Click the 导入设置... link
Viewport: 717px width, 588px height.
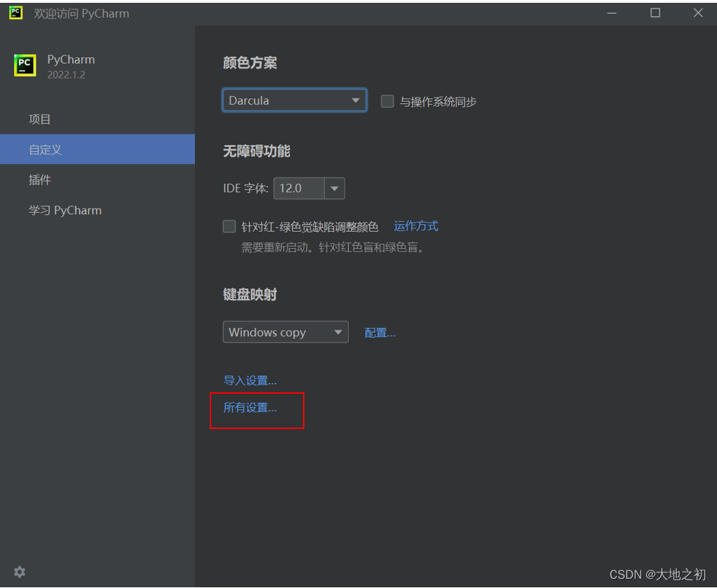click(250, 380)
